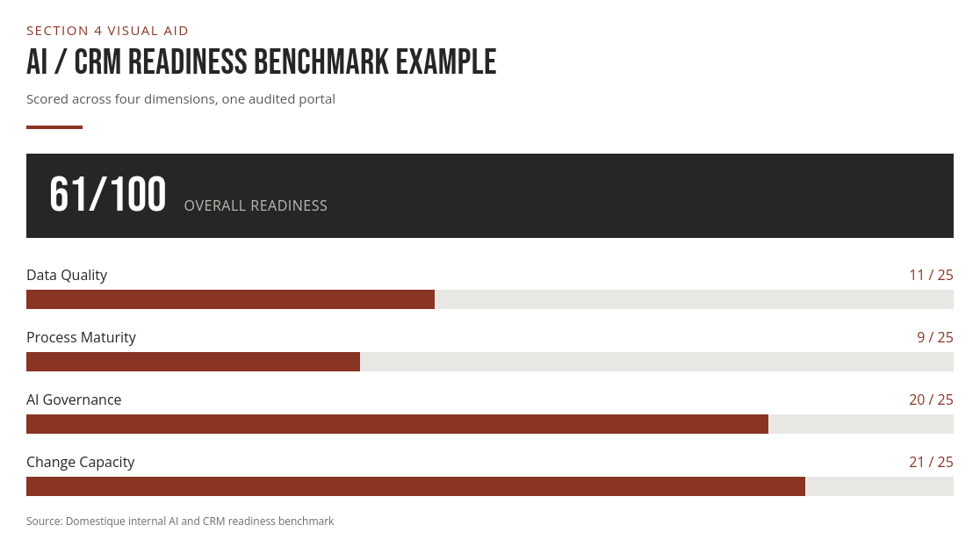Click the unfilled portion of Process Maturity bar
The width and height of the screenshot is (980, 554).
[657, 362]
